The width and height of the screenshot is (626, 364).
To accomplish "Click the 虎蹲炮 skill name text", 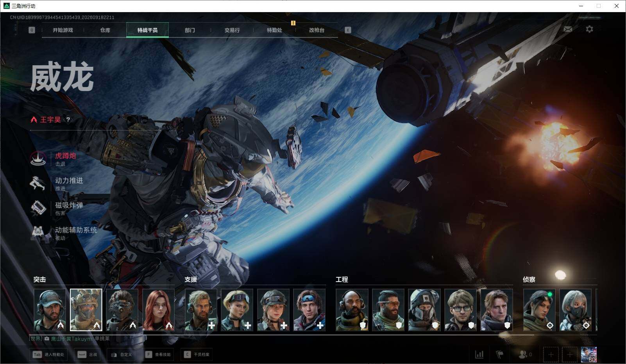I will (x=66, y=156).
